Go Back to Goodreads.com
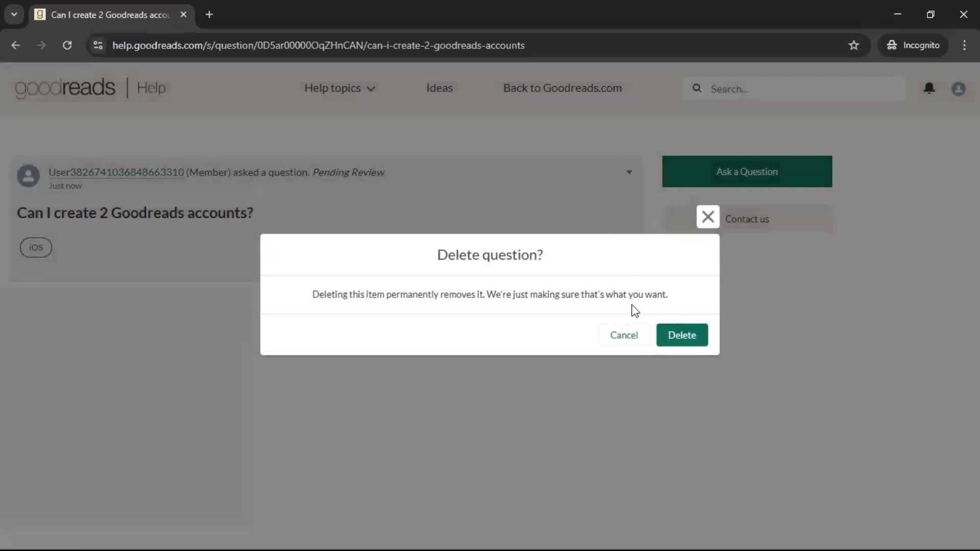980x551 pixels. tap(562, 88)
